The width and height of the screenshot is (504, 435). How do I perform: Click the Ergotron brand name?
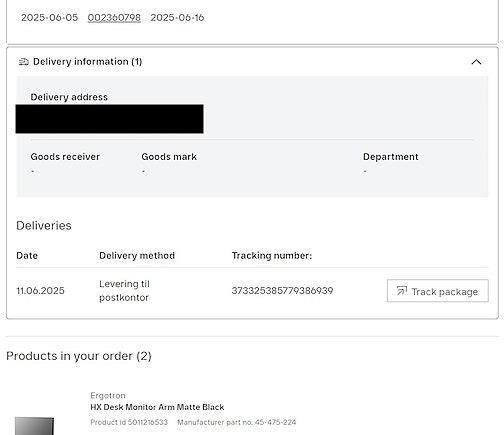(108, 395)
